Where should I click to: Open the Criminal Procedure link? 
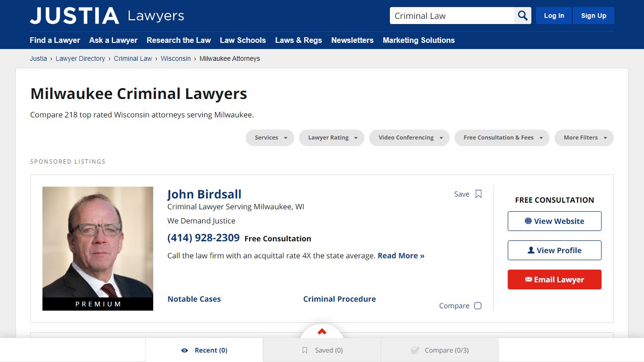tap(339, 299)
